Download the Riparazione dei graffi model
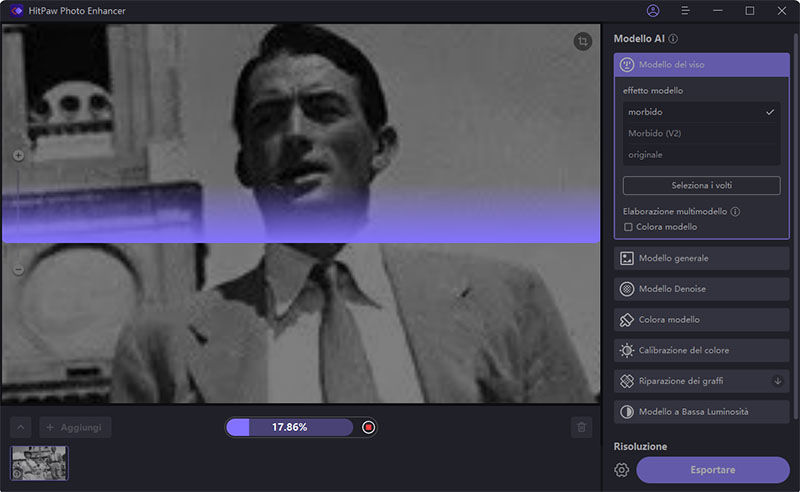The image size is (800, 492). coord(778,381)
